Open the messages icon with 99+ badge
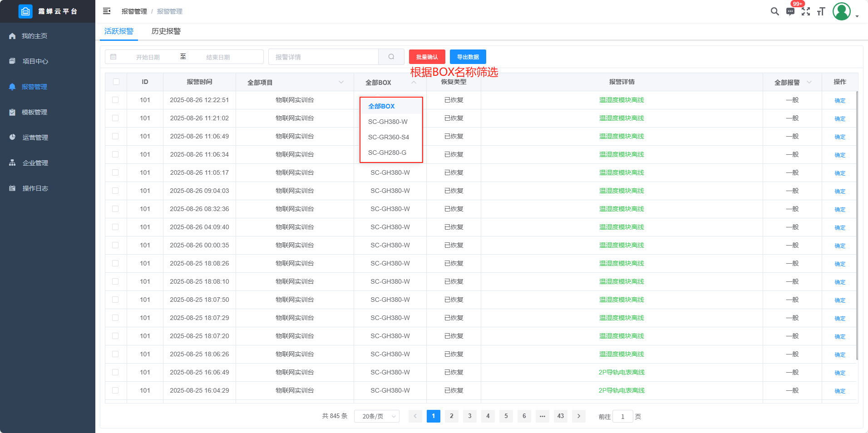The image size is (868, 433). [x=790, y=11]
